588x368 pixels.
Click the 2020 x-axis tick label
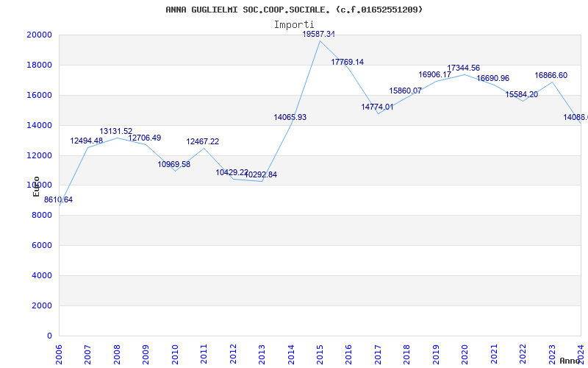click(x=465, y=354)
